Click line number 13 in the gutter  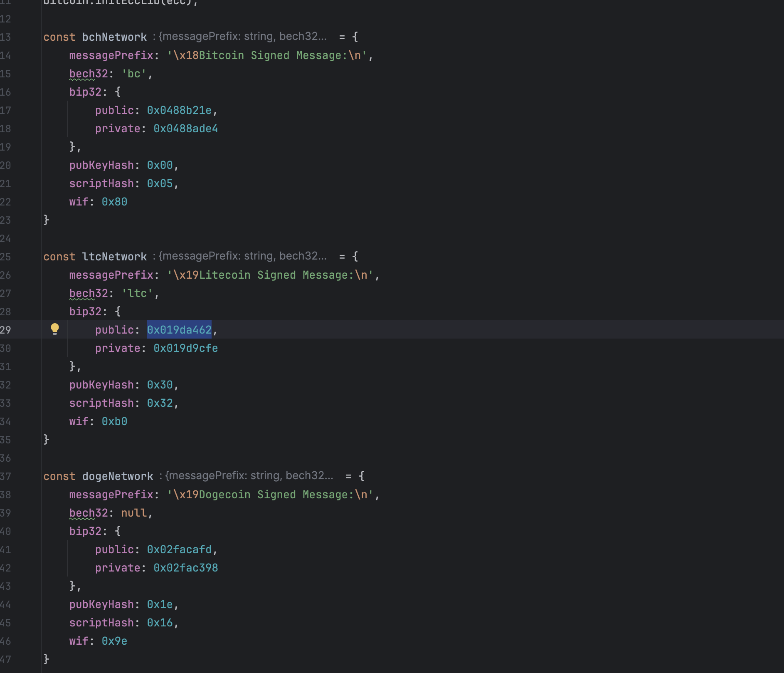tap(5, 37)
